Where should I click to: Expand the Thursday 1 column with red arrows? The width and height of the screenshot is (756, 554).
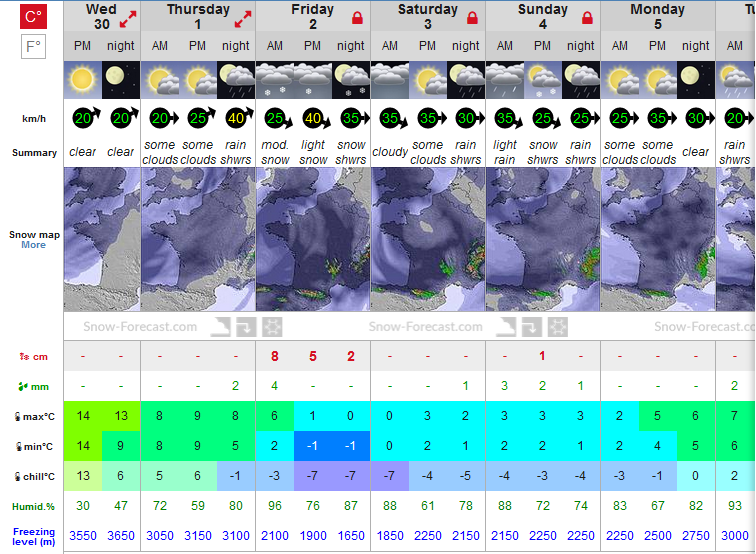pyautogui.click(x=243, y=19)
